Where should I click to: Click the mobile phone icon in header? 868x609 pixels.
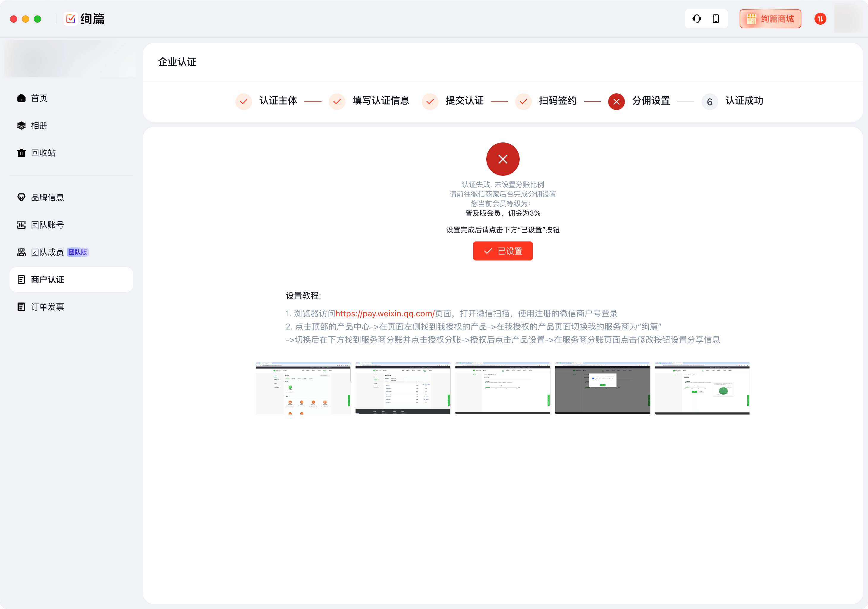coord(716,18)
